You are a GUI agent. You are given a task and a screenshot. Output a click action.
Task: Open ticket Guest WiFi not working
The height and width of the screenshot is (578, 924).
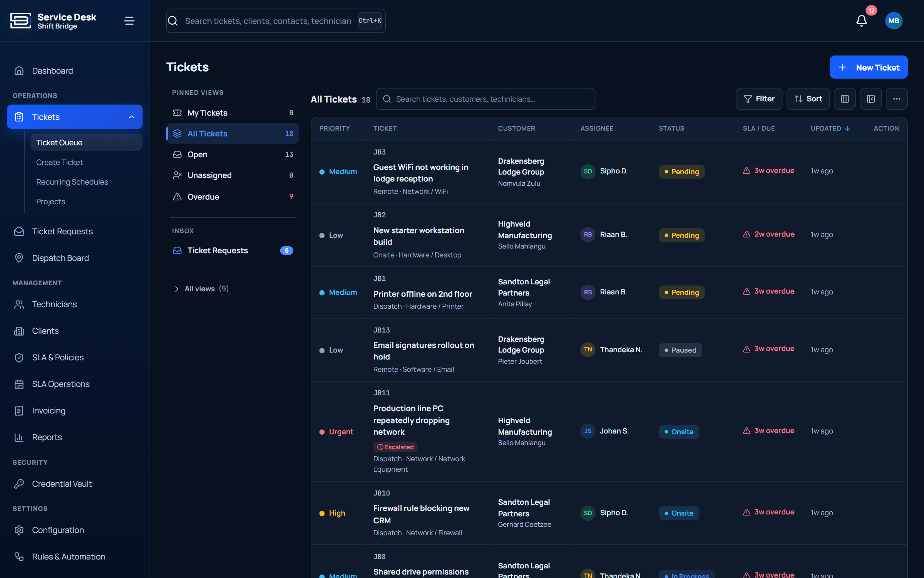click(x=420, y=173)
